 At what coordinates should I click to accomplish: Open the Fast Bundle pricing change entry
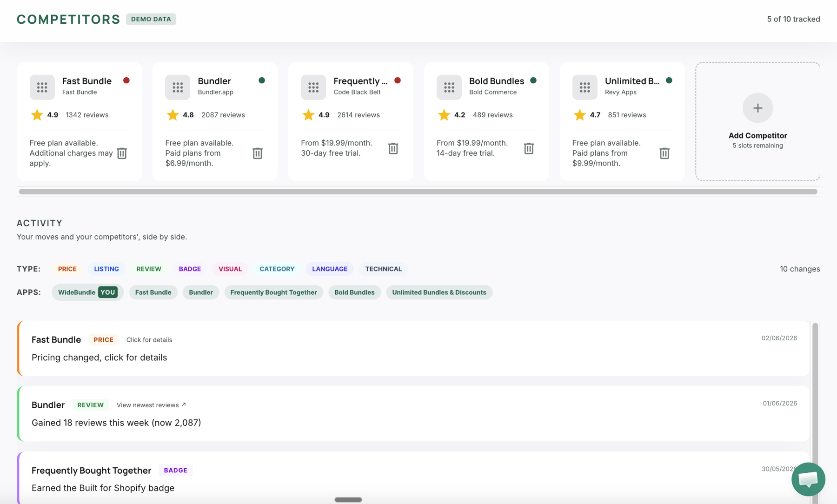coord(413,348)
